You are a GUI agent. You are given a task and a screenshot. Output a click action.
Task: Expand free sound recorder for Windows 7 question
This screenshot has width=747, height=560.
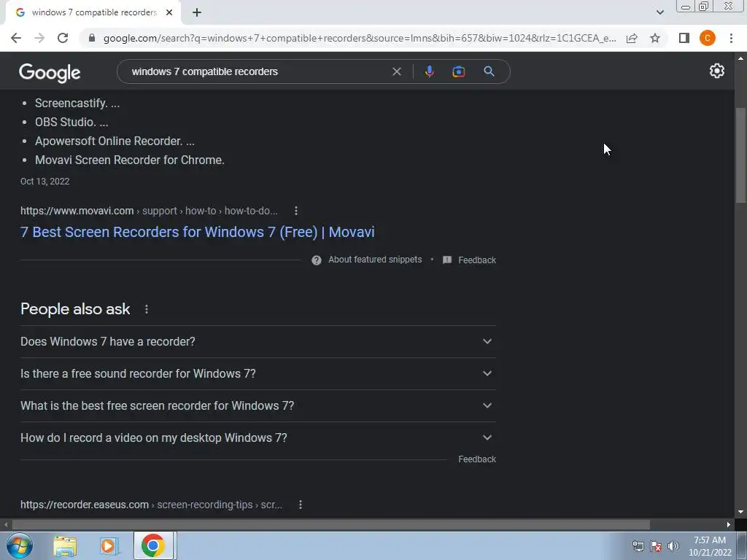pyautogui.click(x=258, y=373)
